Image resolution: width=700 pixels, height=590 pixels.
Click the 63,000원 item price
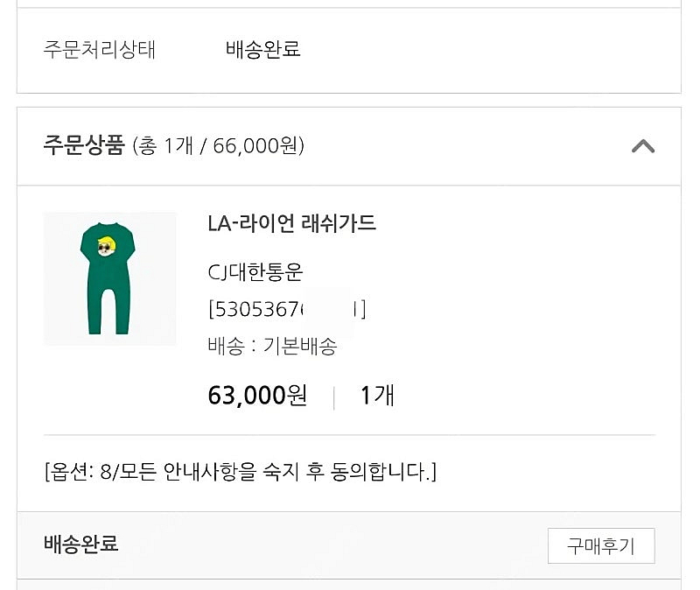point(257,396)
